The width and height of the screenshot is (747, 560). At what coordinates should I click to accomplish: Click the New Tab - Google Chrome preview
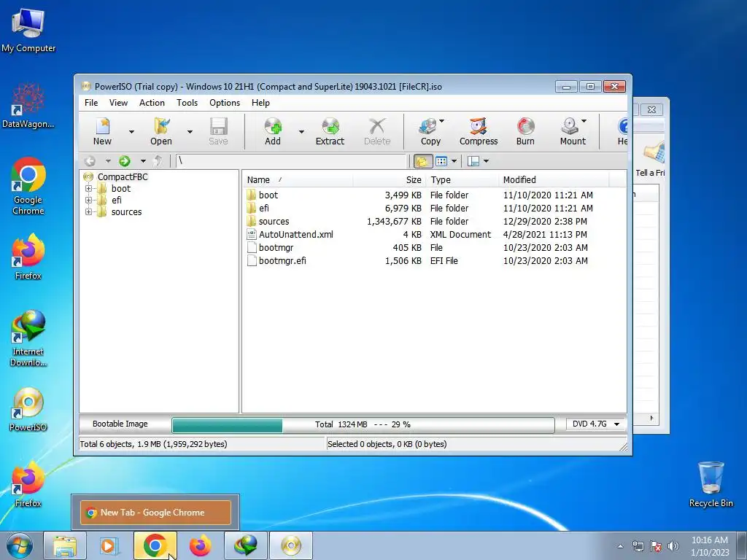pyautogui.click(x=155, y=513)
